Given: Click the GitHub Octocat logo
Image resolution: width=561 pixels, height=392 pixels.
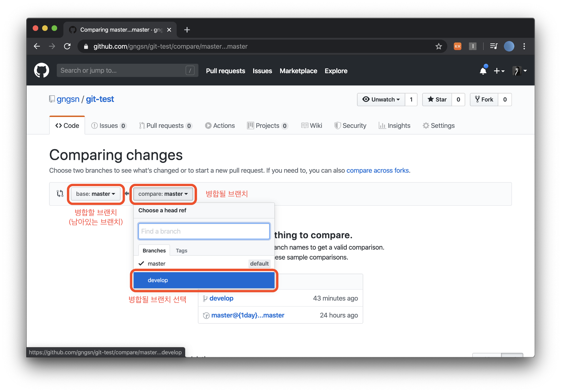Looking at the screenshot, I should click(41, 70).
